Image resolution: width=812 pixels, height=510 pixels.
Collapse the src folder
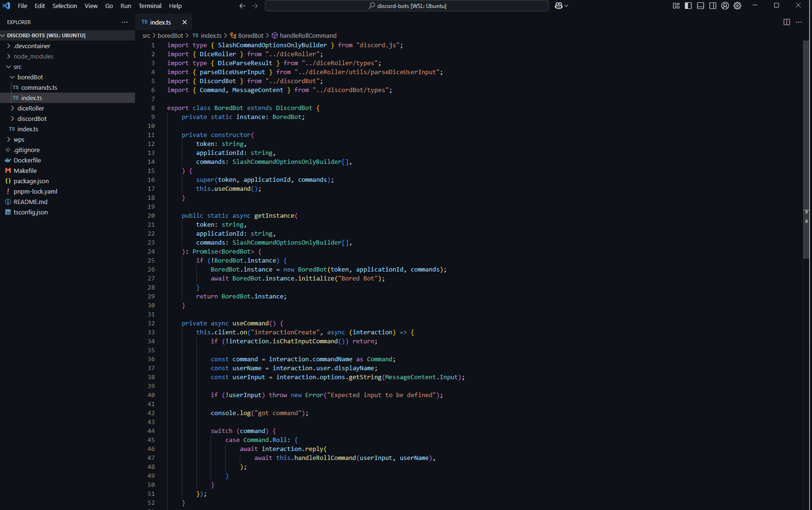tap(68, 67)
